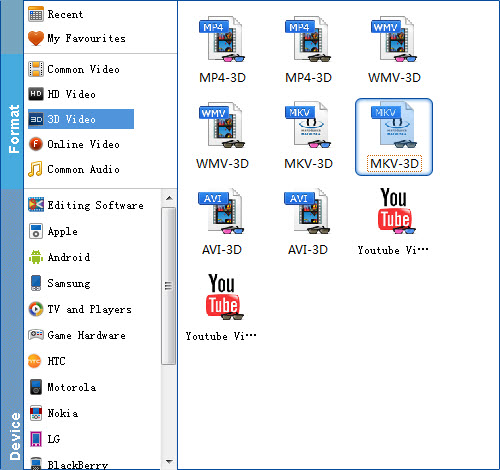The image size is (500, 470).
Task: Select the AVI-3D format with dark glasses
Action: [308, 222]
